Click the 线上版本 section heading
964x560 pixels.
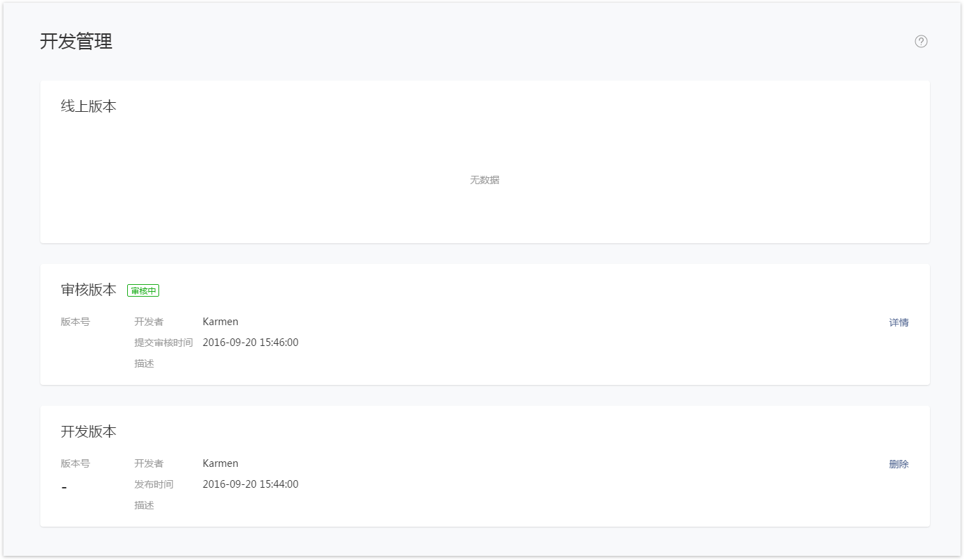click(x=89, y=106)
